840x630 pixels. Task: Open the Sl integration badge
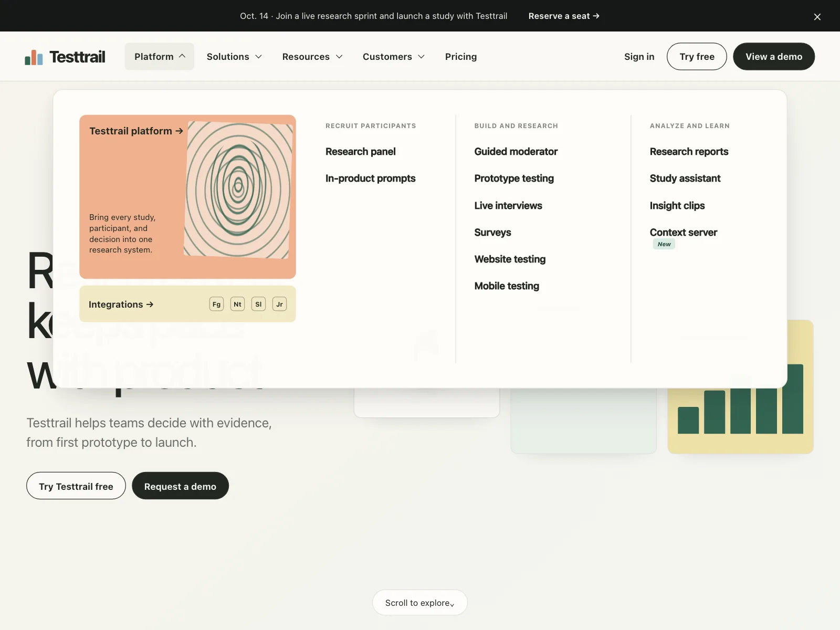(x=258, y=304)
